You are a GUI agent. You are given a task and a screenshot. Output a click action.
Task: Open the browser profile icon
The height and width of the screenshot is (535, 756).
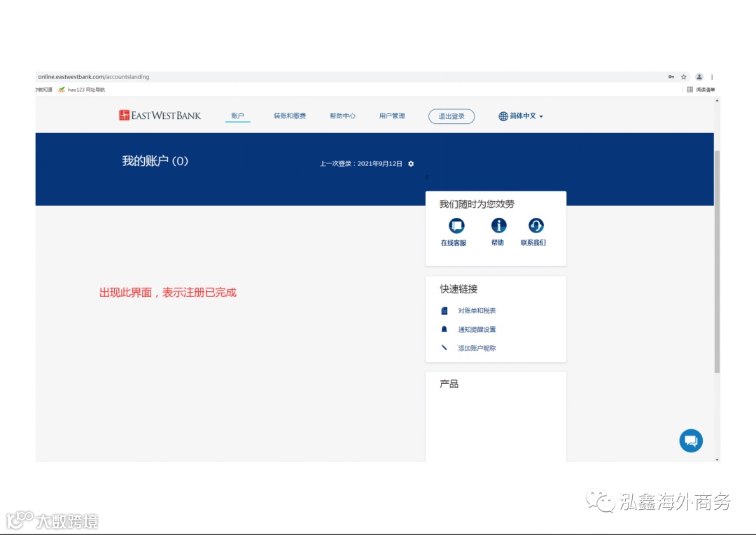[x=699, y=77]
